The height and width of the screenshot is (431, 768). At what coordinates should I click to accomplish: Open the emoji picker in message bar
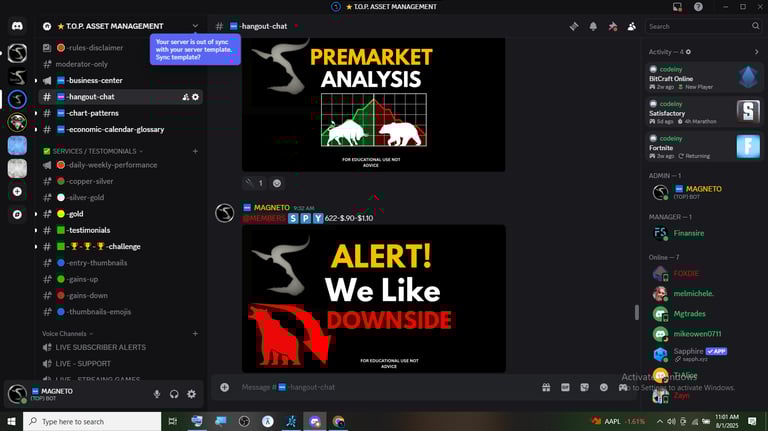[604, 387]
